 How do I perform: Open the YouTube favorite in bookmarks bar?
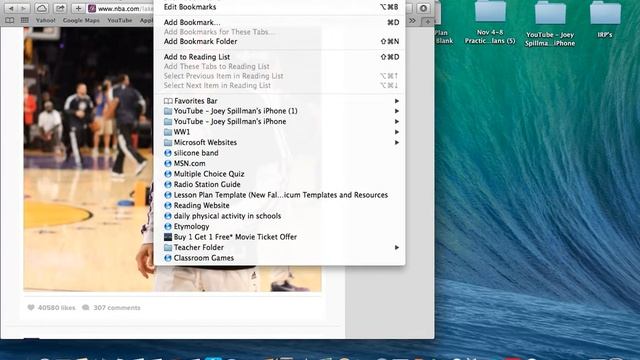tap(120, 20)
